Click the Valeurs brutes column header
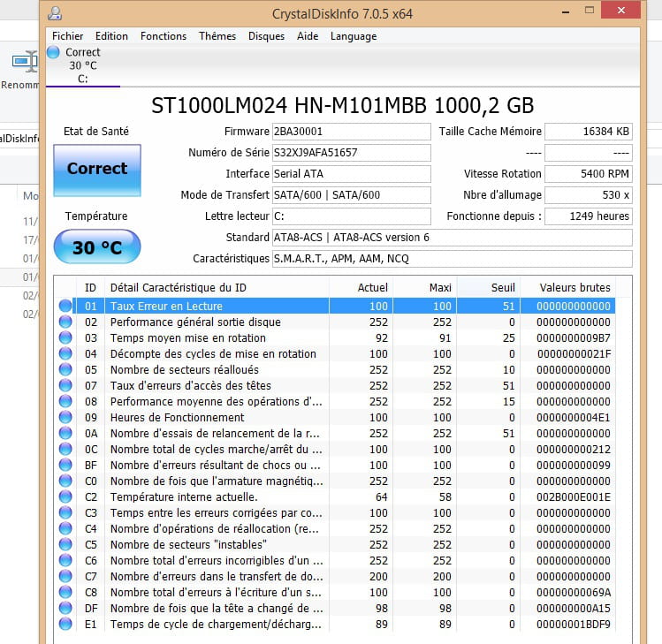The width and height of the screenshot is (662, 644). coord(567,288)
